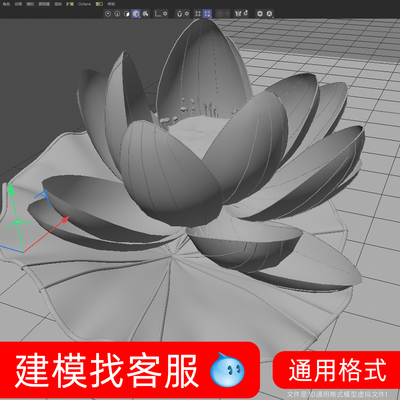Toggle the non-highlighted grid snap icon
Screen dimensions: 400x400
click(x=198, y=14)
